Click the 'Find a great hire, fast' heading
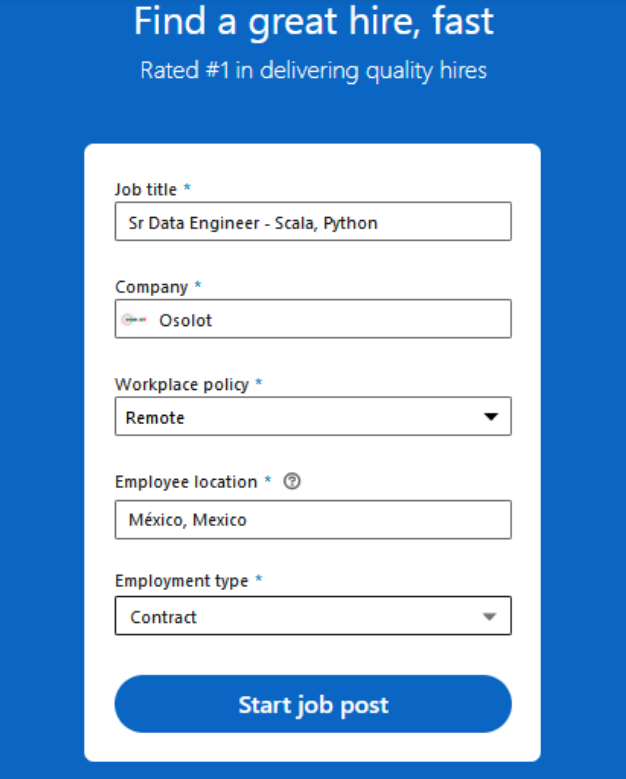This screenshot has height=779, width=626. point(313,22)
